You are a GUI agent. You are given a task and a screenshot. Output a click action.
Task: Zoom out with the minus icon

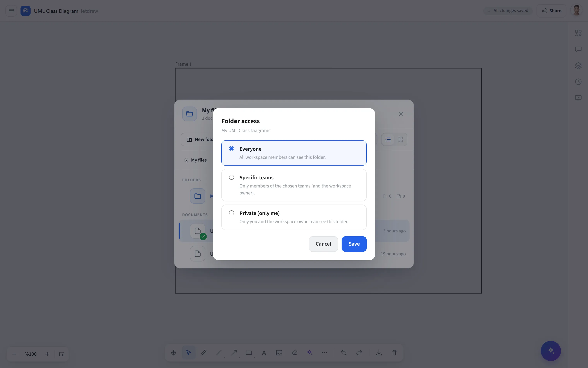click(14, 354)
